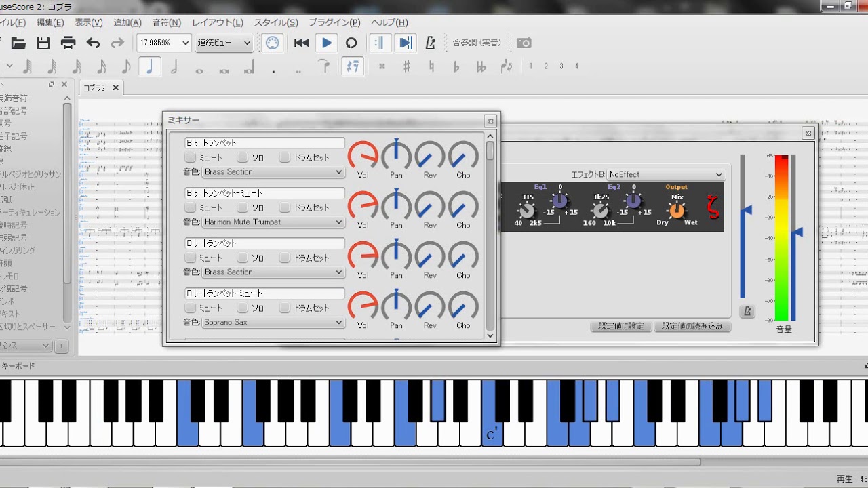
Task: Click the camera image capture icon
Action: point(524,43)
